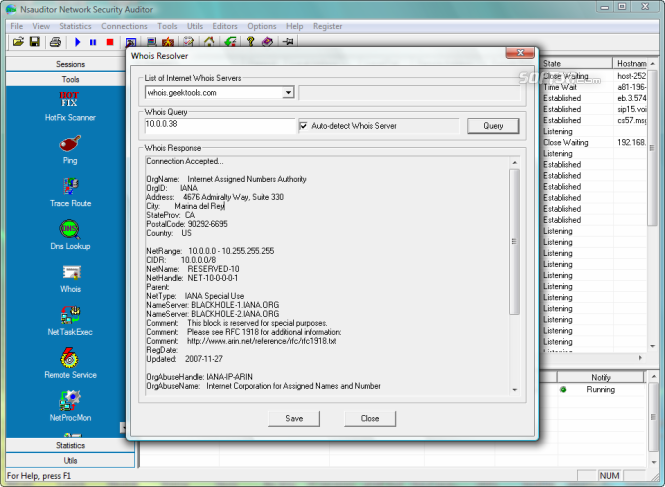Viewport: 665px width, 487px height.
Task: Open the Utils menu
Action: tap(195, 26)
